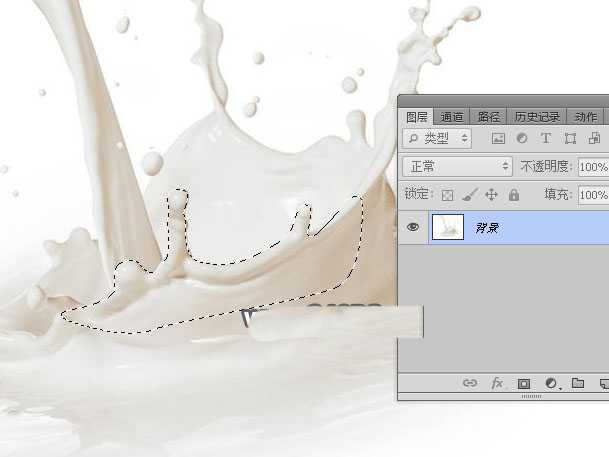Add a layer mask
The image size is (609, 457).
[524, 383]
